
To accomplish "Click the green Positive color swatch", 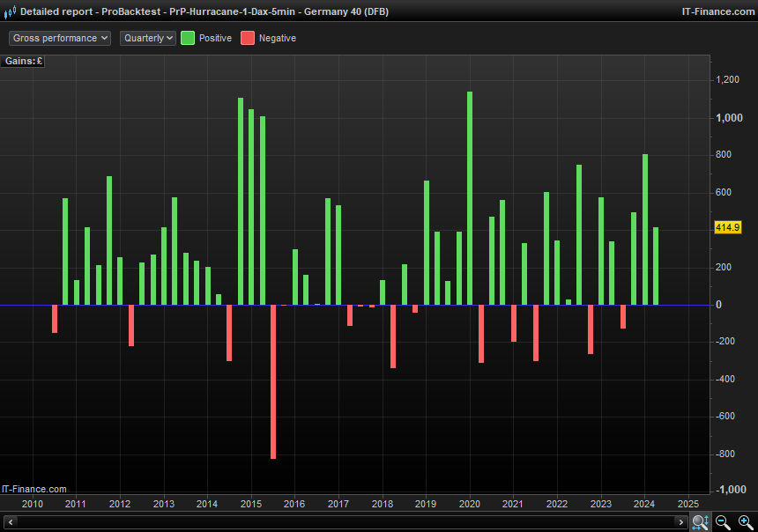I will (x=188, y=38).
